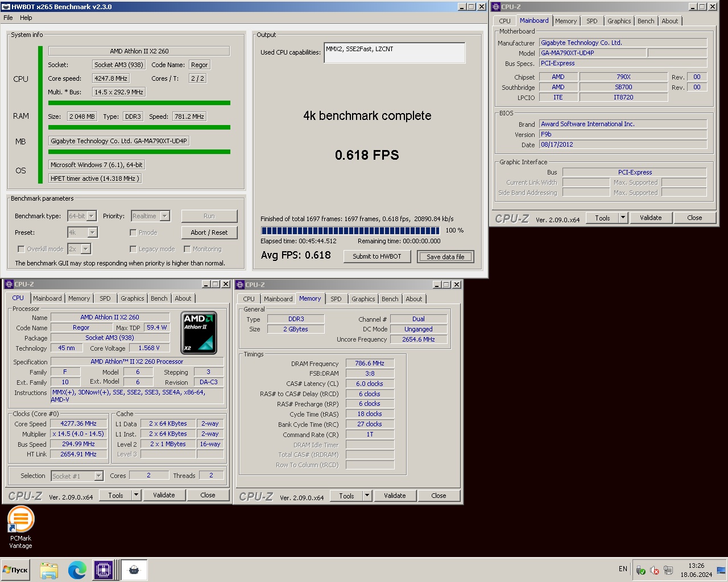Viewport: 728px width, 582px height.
Task: Toggle the Pmode checkbox
Action: click(x=133, y=232)
